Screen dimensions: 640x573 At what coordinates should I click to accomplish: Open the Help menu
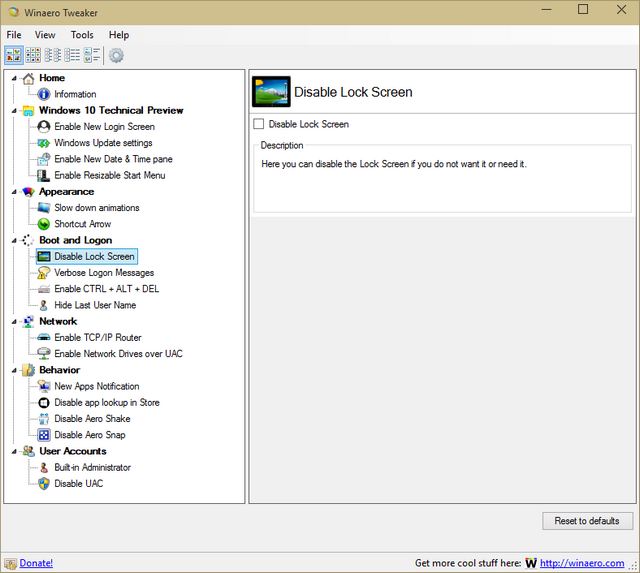[119, 35]
